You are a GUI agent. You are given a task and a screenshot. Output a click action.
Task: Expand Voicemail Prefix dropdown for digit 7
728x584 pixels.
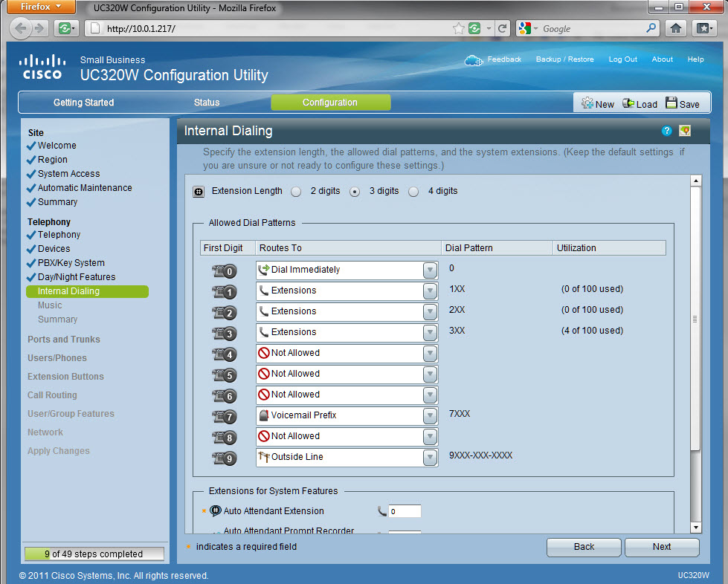click(430, 416)
